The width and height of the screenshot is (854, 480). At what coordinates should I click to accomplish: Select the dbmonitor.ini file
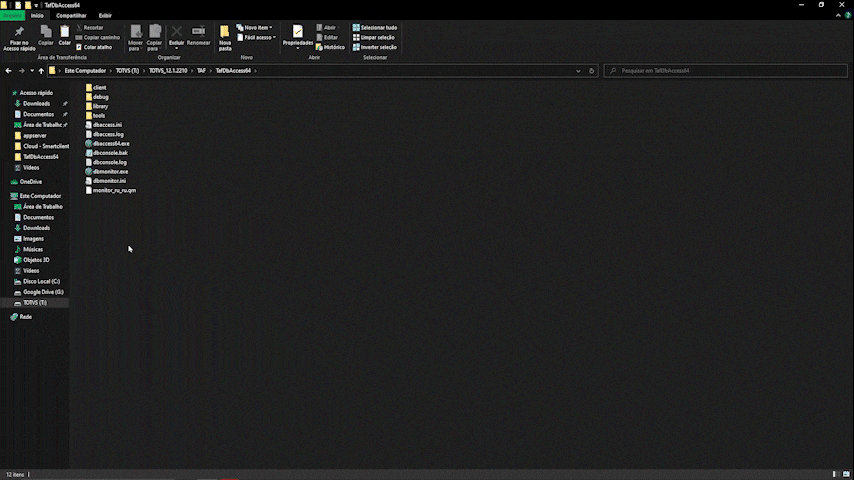point(106,180)
